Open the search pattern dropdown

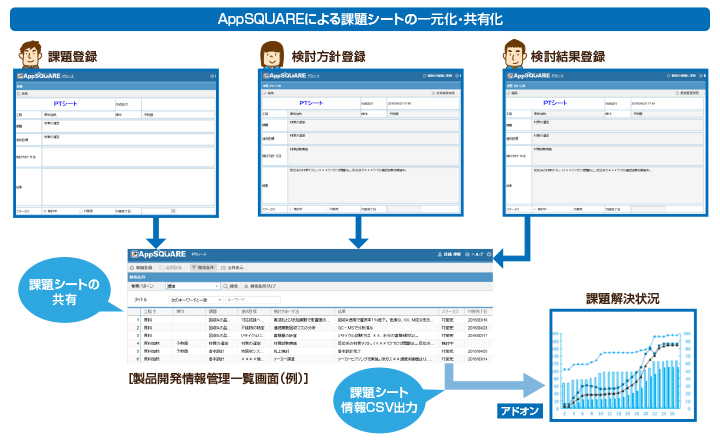click(192, 286)
